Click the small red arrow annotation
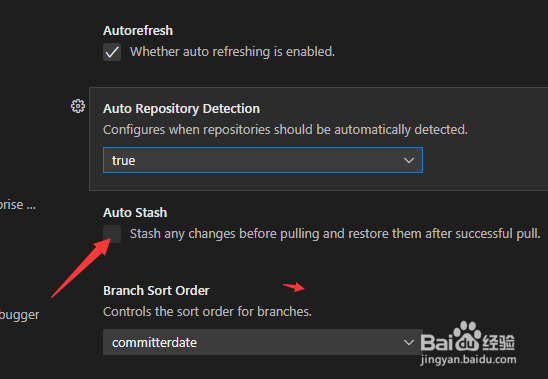 tap(294, 287)
